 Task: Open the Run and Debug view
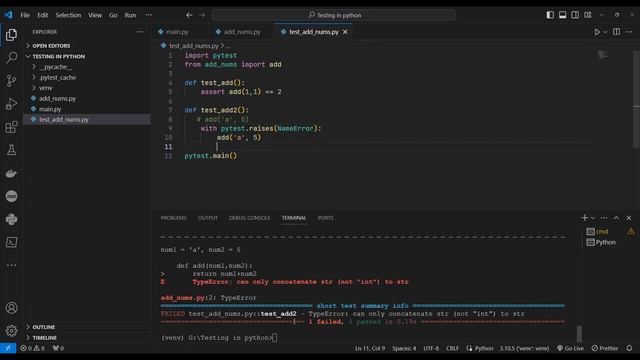pyautogui.click(x=11, y=104)
